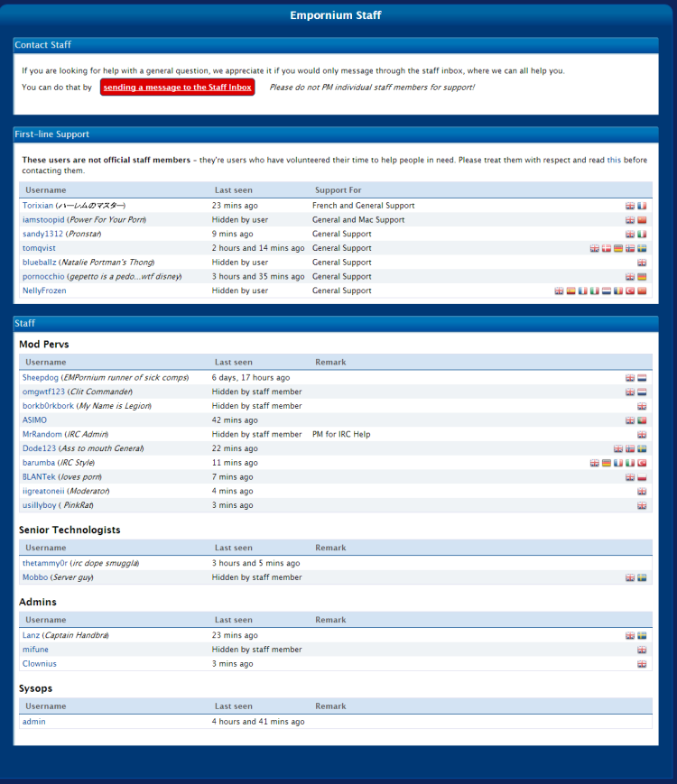677x784 pixels.
Task: Click the 'Support For' column header
Action: tap(338, 190)
